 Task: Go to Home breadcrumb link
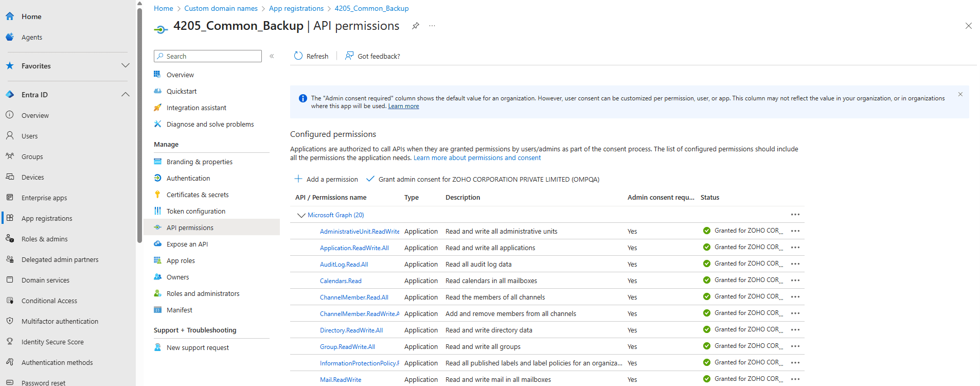pos(164,8)
